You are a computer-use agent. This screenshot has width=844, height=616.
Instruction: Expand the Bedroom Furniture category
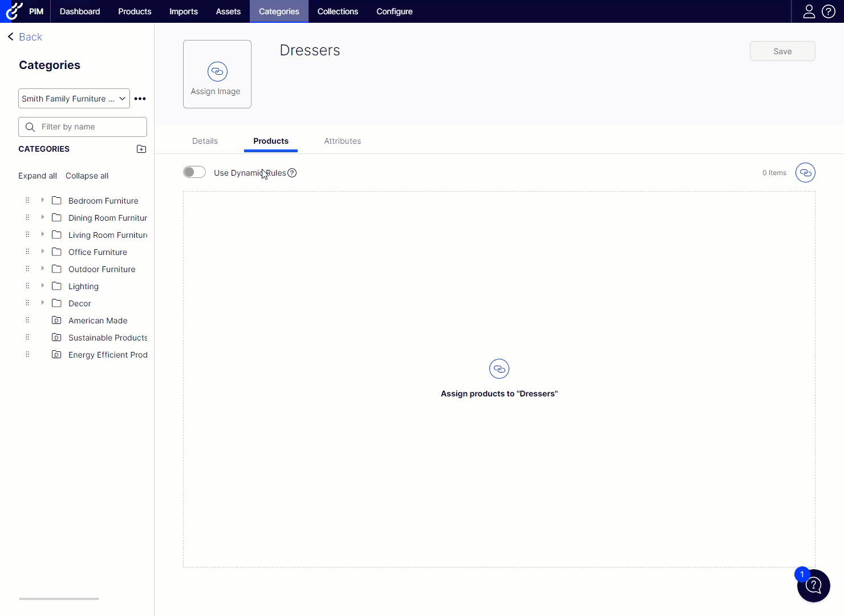coord(42,200)
